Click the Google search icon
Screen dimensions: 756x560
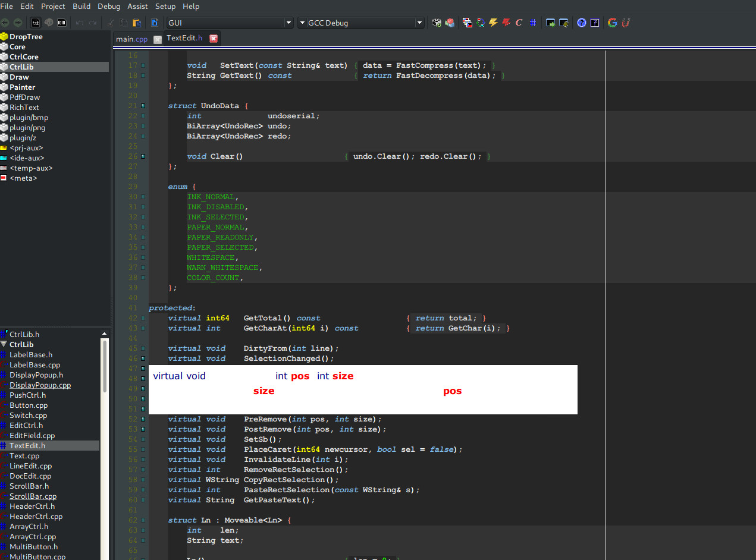613,23
